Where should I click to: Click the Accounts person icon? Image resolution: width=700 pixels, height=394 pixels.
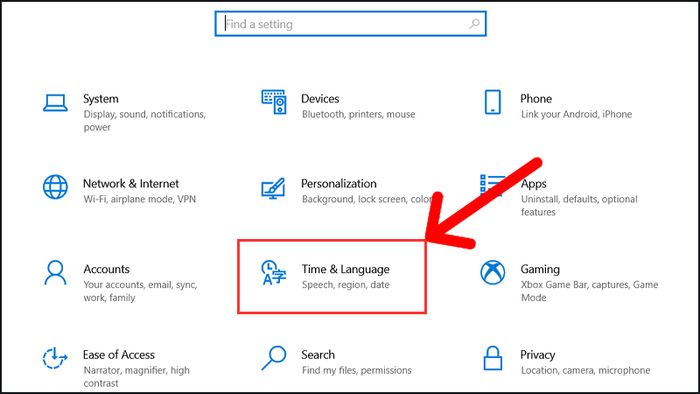[55, 273]
